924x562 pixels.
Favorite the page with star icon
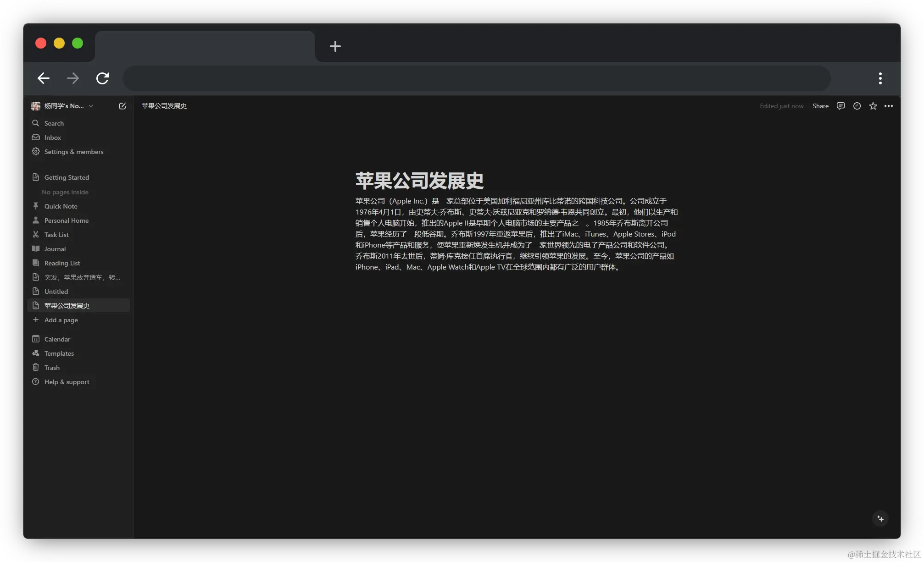[873, 106]
